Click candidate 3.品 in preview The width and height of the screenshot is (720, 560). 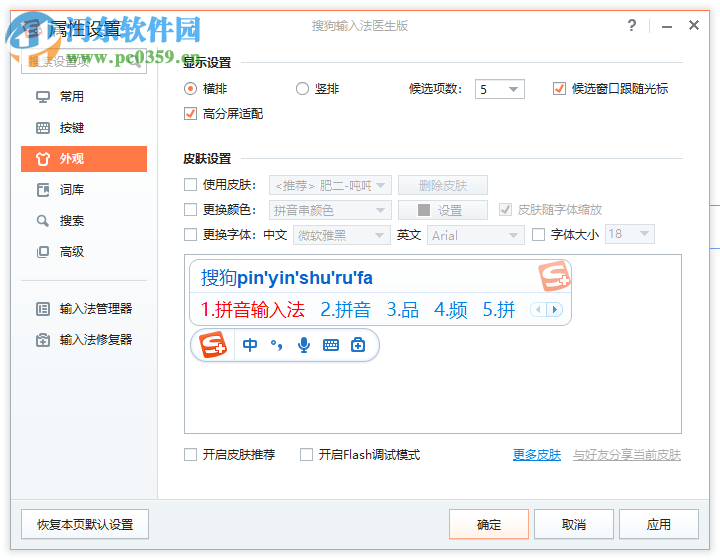click(403, 310)
